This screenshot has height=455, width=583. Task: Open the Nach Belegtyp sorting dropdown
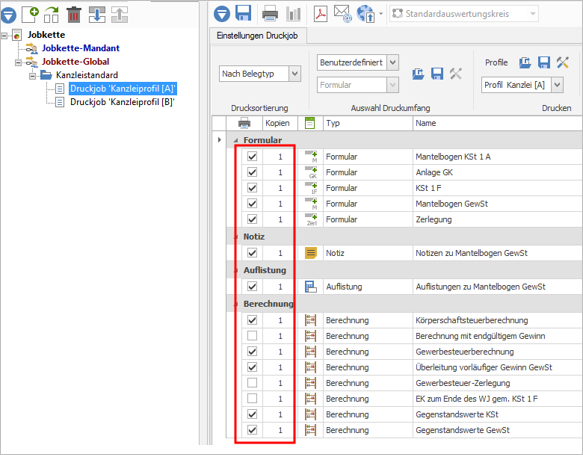[294, 74]
